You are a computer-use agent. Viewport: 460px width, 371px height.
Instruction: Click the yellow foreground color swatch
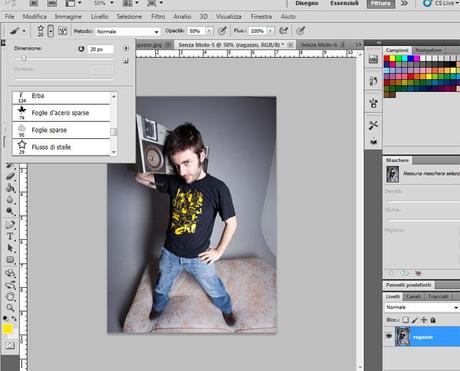pyautogui.click(x=7, y=329)
